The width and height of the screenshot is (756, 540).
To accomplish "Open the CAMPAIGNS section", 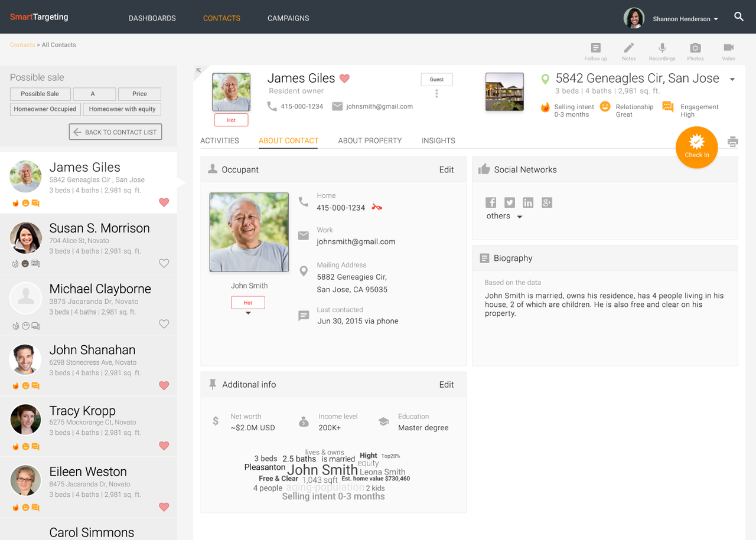I will coord(288,18).
